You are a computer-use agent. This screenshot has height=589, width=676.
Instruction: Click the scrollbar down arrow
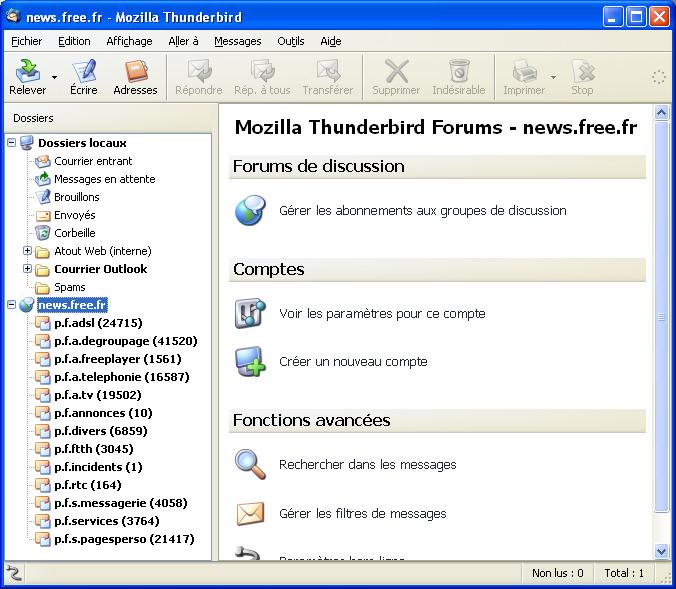click(661, 551)
